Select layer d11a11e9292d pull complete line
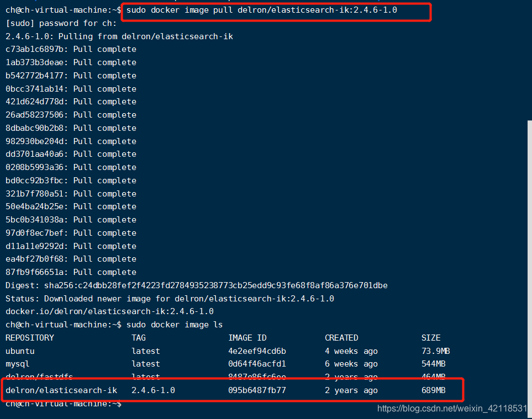 (71, 246)
